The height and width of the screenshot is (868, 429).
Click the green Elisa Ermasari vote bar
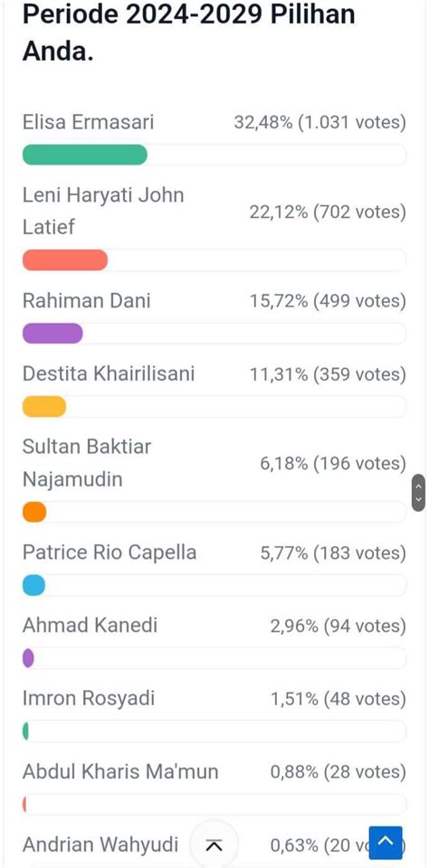(x=85, y=155)
